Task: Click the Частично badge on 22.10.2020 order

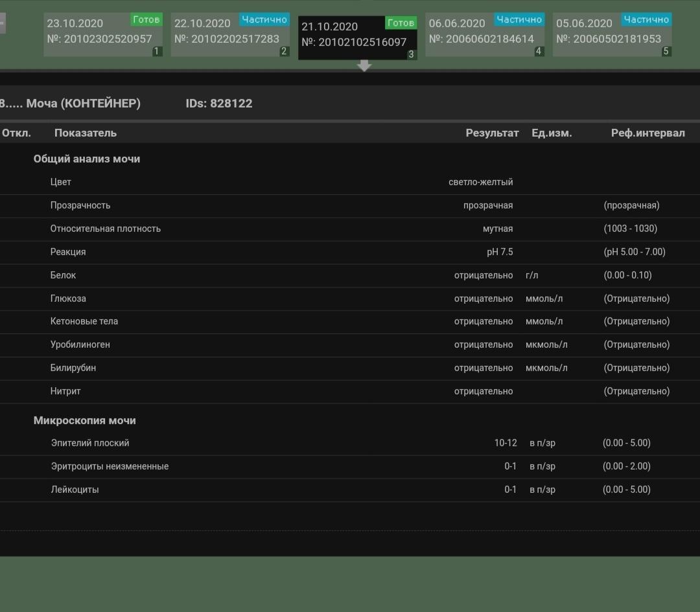Action: point(264,19)
